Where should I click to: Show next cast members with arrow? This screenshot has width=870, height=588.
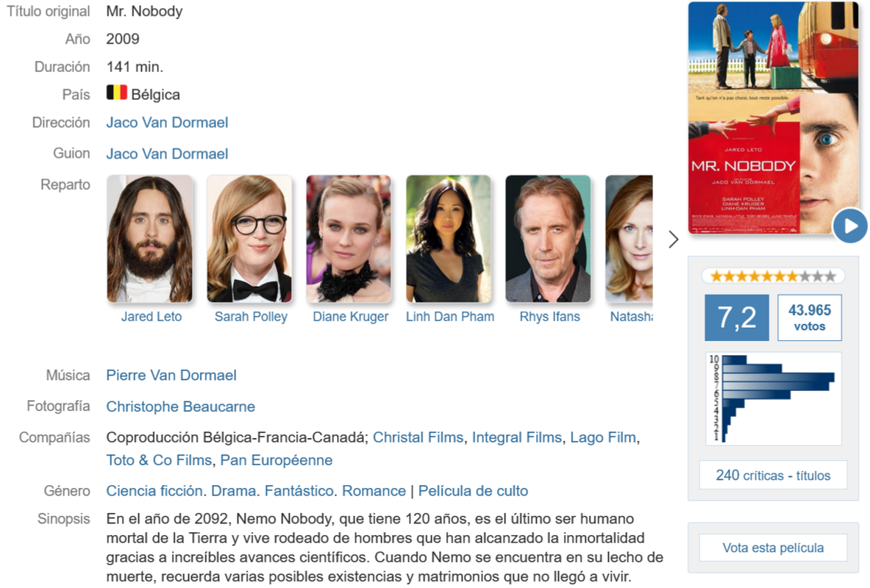point(674,240)
